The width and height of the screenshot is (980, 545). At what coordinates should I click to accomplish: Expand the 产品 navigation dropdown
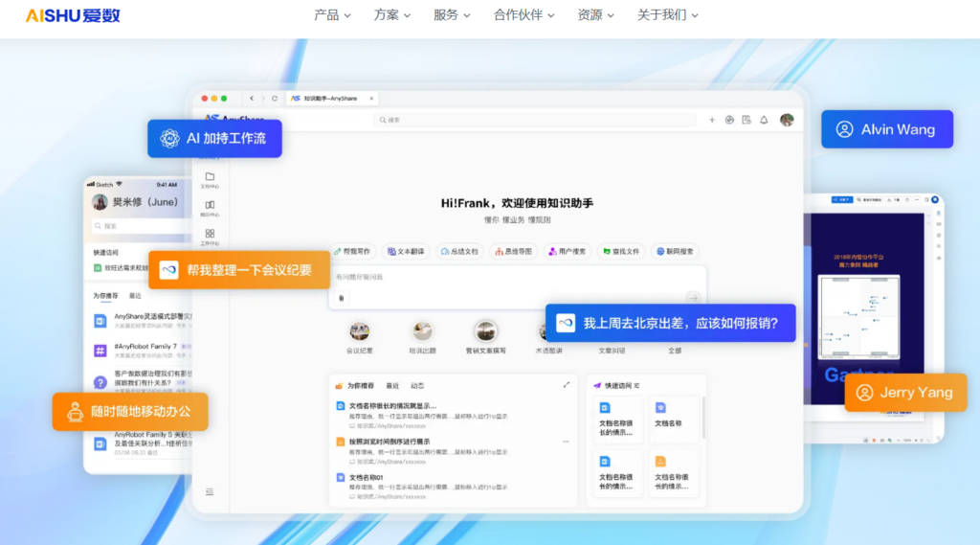(332, 15)
